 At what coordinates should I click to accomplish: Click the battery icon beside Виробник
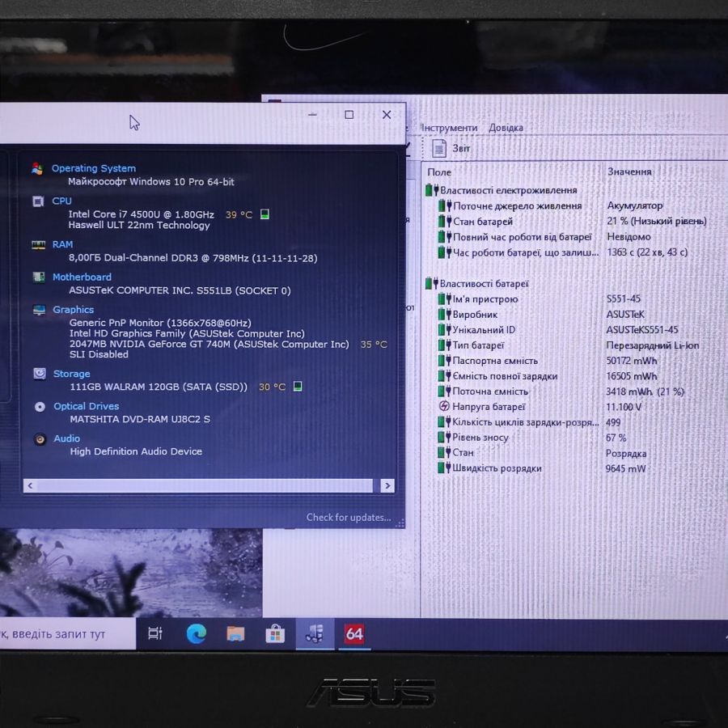tap(444, 315)
